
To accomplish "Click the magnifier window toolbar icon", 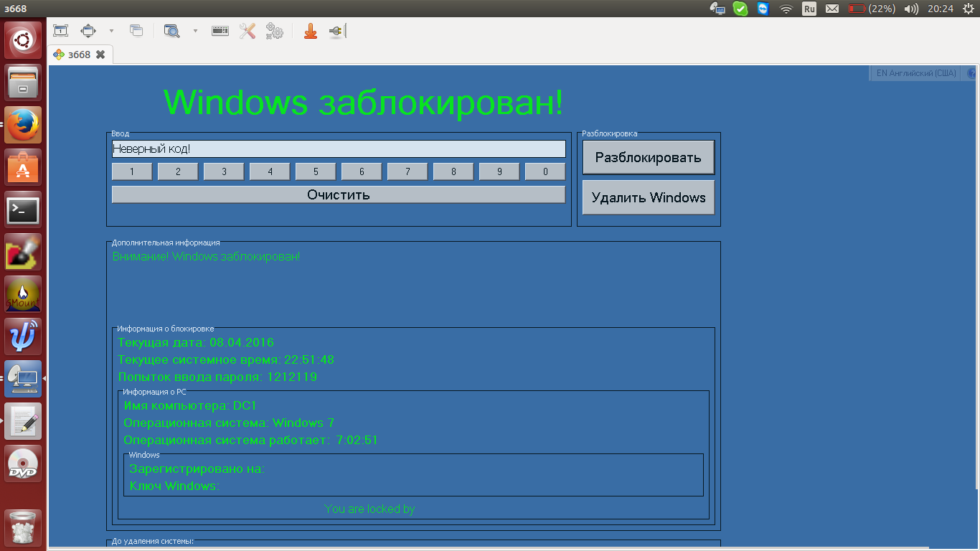I will click(171, 31).
